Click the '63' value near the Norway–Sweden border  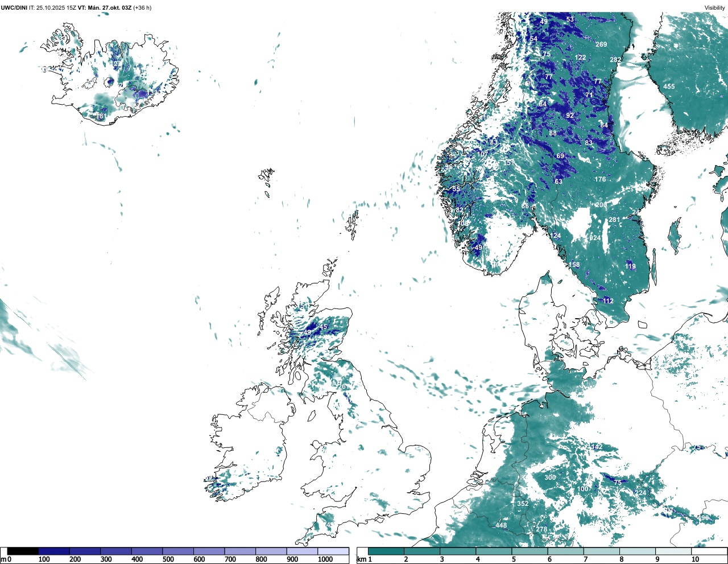[559, 182]
